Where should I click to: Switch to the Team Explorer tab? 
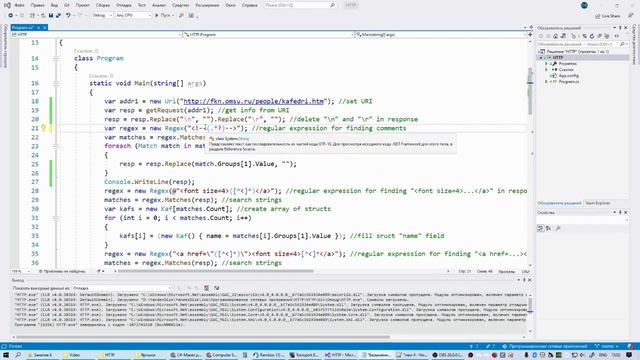[598, 203]
